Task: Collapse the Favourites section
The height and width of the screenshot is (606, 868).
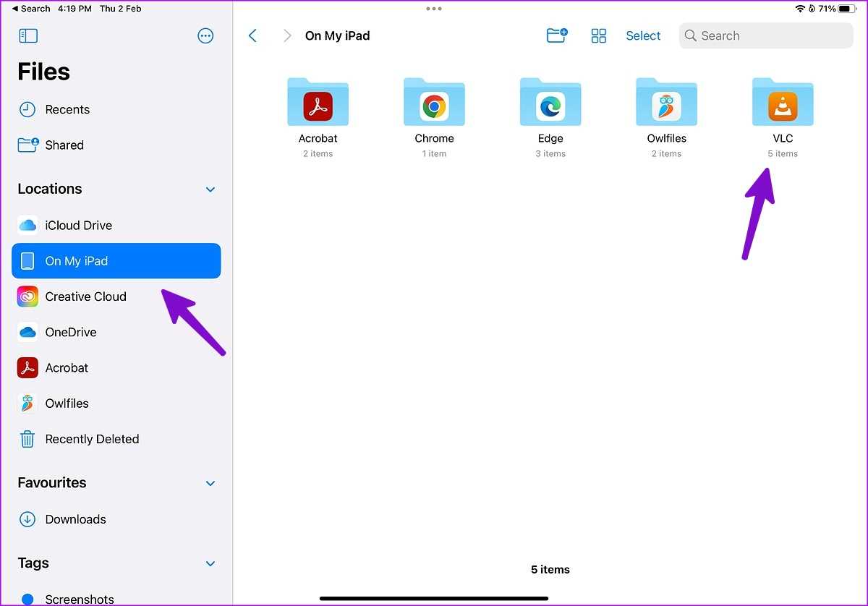Action: [210, 483]
